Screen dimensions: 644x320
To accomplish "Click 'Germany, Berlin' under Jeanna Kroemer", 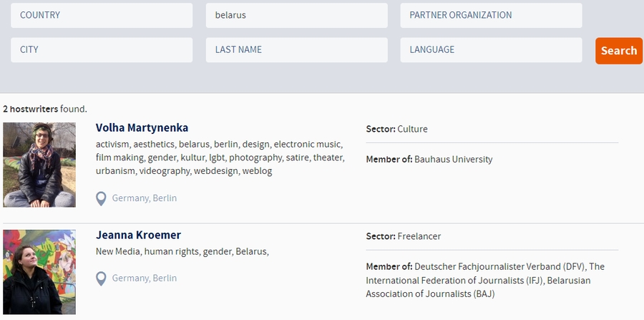I will (144, 278).
